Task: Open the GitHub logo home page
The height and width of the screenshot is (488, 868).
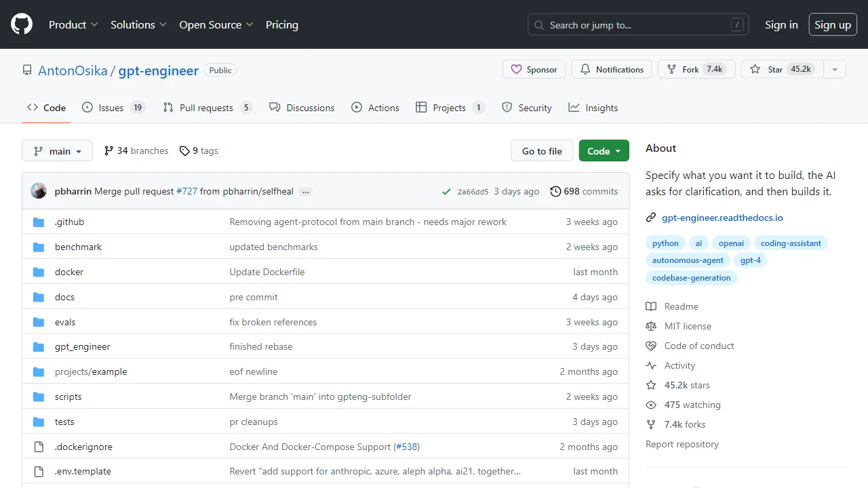Action: (x=22, y=24)
